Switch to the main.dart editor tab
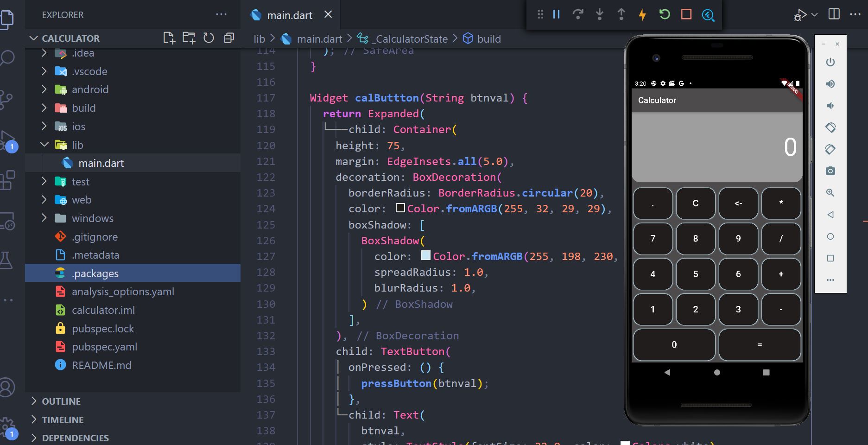The image size is (868, 445). click(x=287, y=14)
